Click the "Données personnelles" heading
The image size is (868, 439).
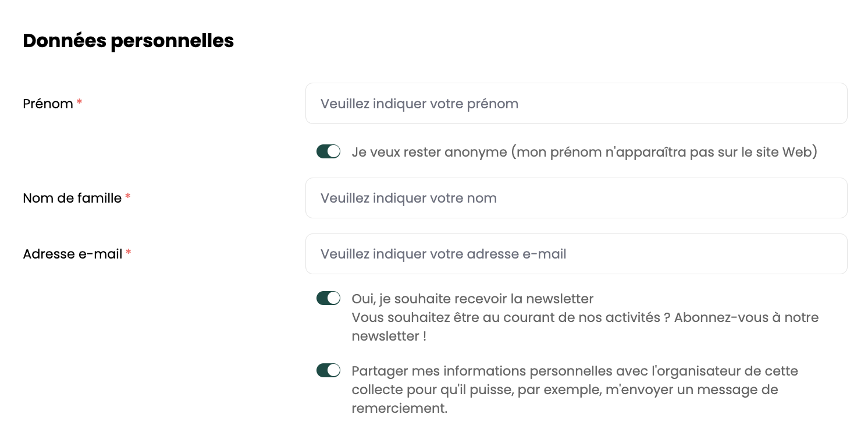128,41
